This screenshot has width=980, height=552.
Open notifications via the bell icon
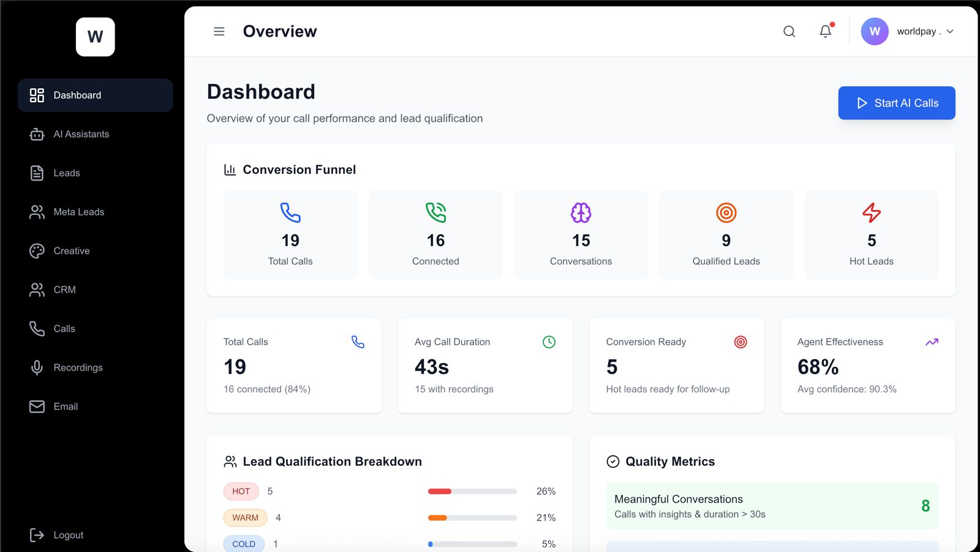coord(825,31)
